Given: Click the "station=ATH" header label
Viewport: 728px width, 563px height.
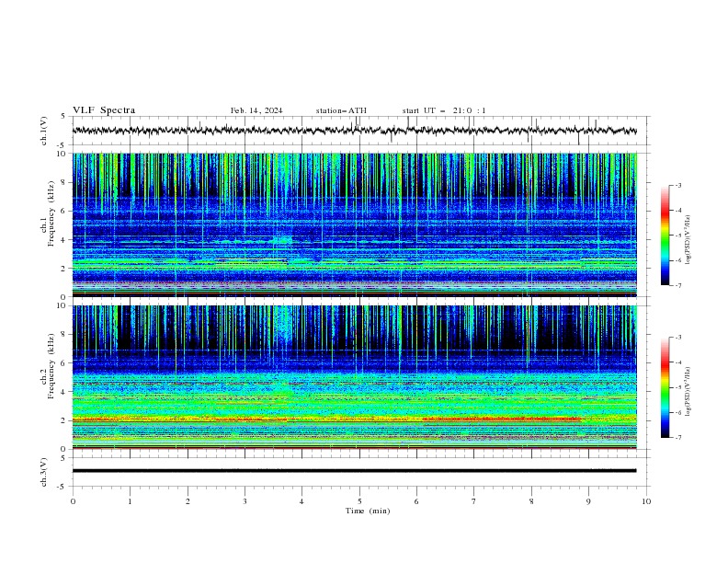Looking at the screenshot, I should pyautogui.click(x=341, y=110).
